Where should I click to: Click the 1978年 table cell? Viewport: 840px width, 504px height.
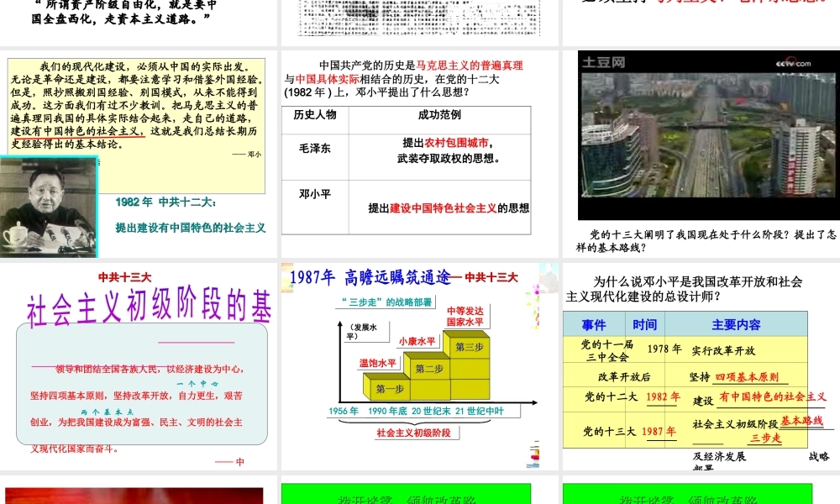[x=664, y=349]
